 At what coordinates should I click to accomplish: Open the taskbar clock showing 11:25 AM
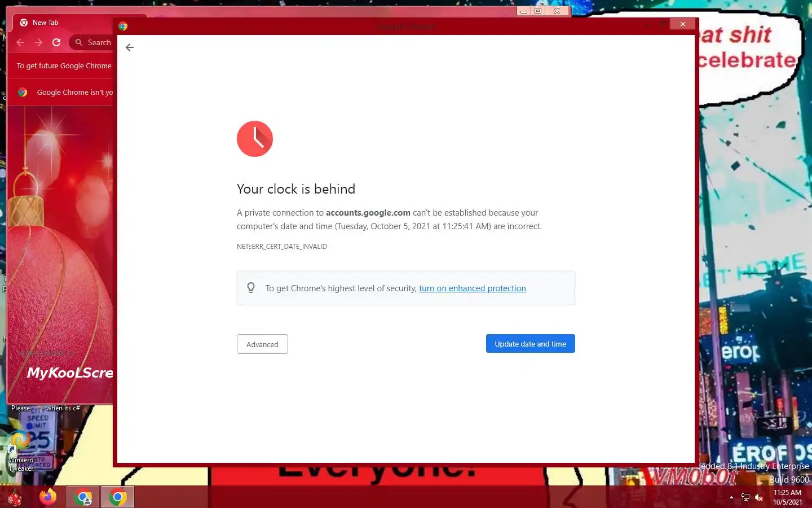tap(787, 497)
